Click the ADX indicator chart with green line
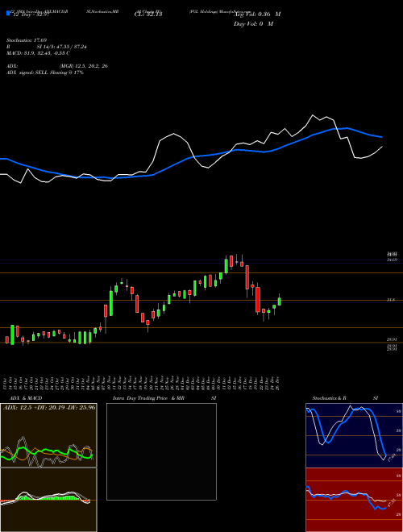Viewport: 403px width, 532px height. (x=48, y=435)
